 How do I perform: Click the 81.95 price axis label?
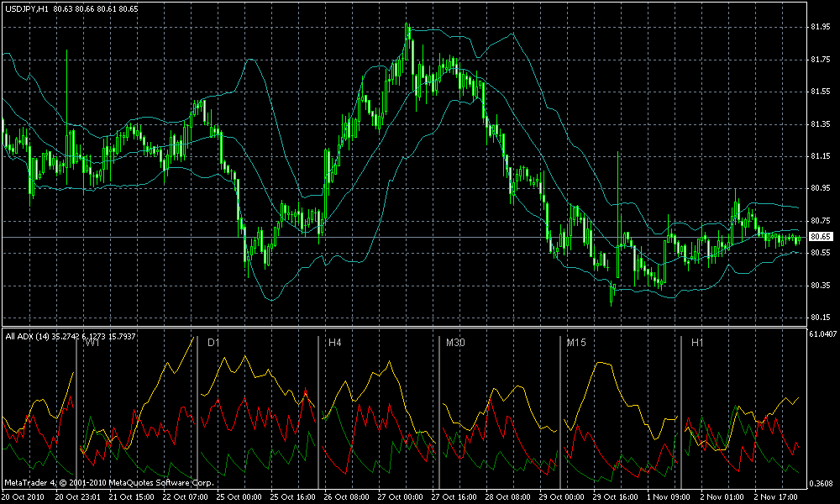[x=820, y=27]
